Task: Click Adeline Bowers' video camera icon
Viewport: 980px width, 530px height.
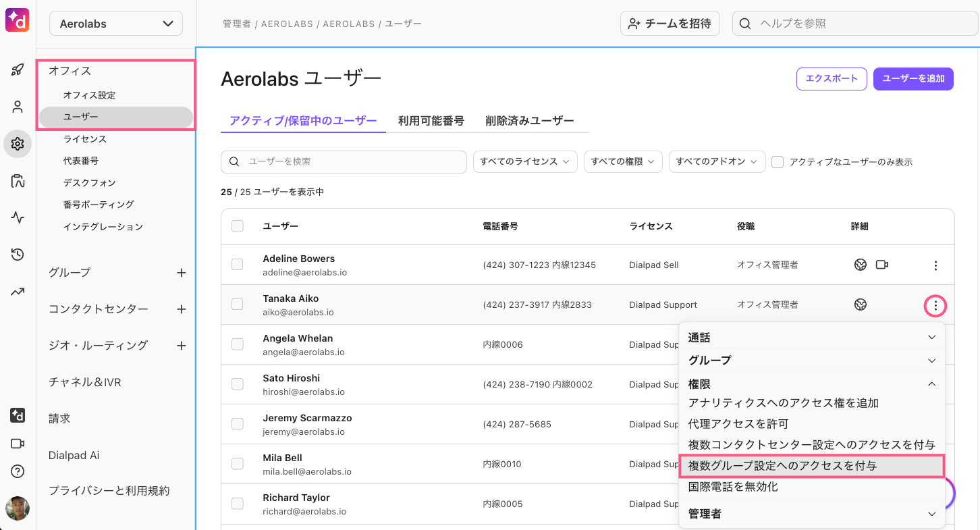Action: tap(882, 265)
